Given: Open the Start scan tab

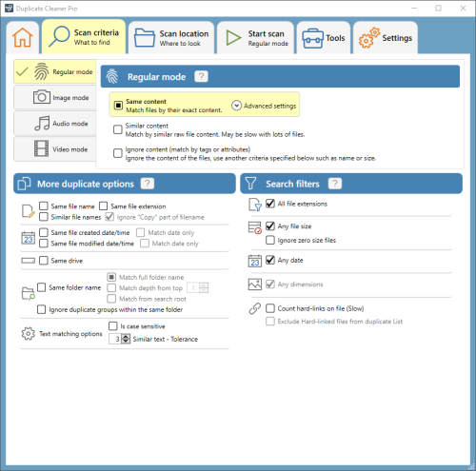Looking at the screenshot, I should 256,37.
